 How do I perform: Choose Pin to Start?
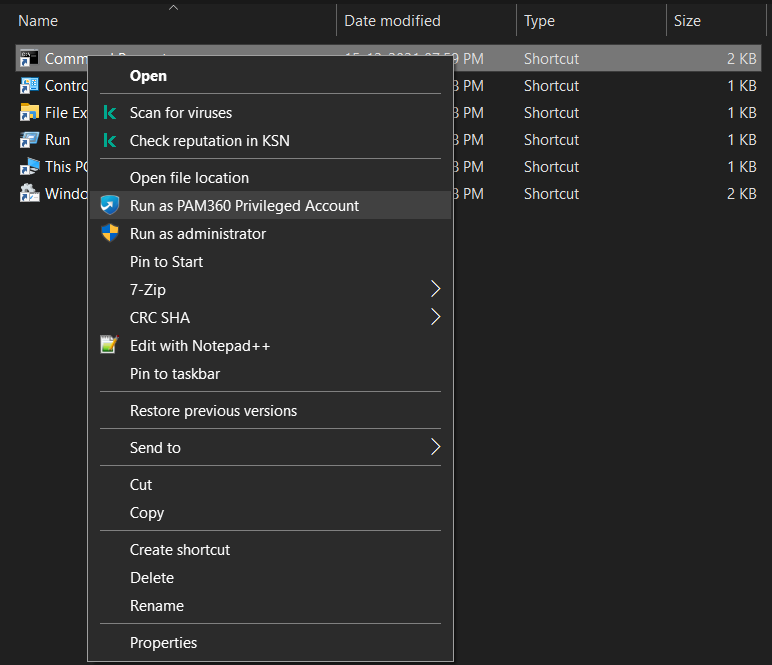coord(166,262)
